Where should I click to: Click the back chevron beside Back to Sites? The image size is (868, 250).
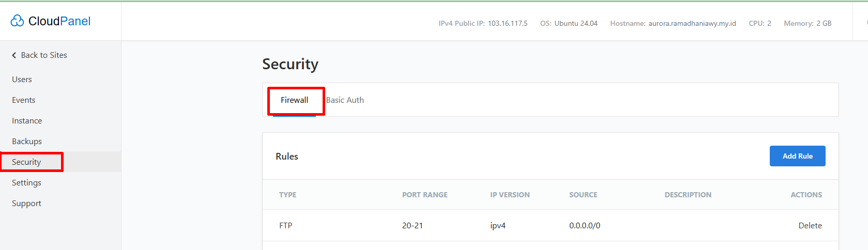pyautogui.click(x=14, y=55)
